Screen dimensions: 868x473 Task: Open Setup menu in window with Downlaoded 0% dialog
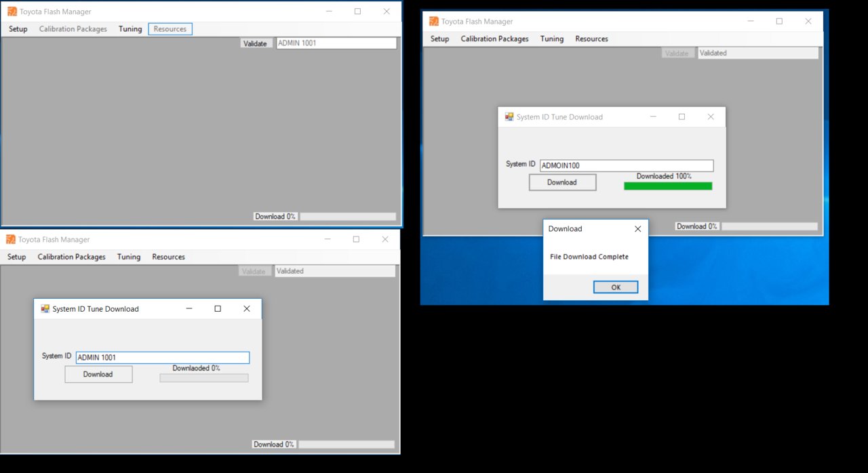17,257
